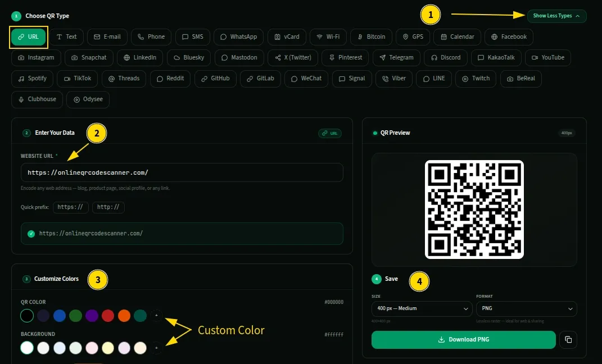
Task: Select the light pink background swatch
Action: tap(92, 348)
